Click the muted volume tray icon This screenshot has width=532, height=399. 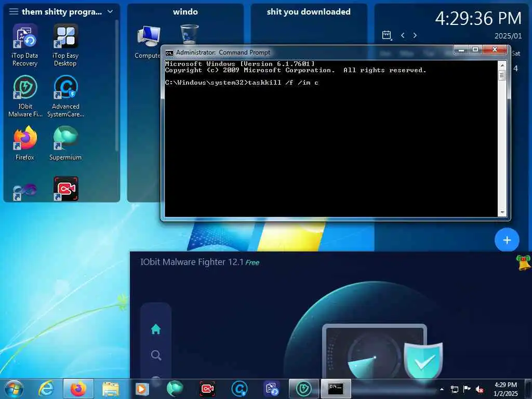480,390
